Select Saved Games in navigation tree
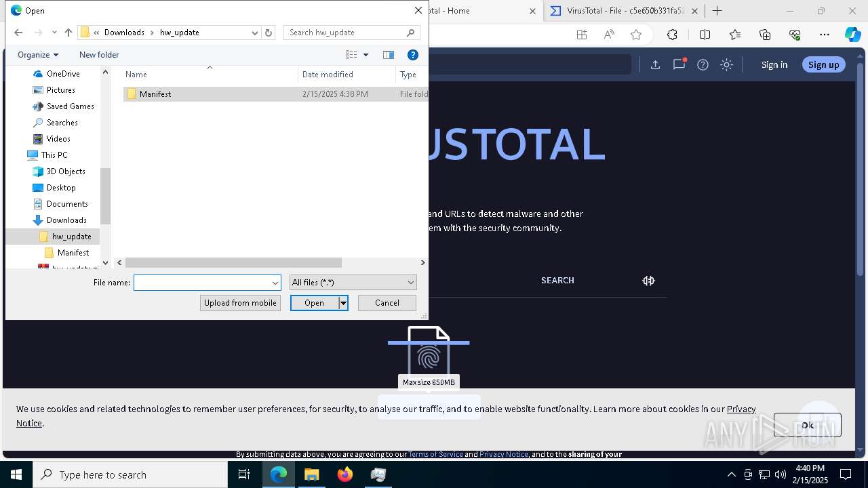The width and height of the screenshot is (868, 488). coord(70,106)
